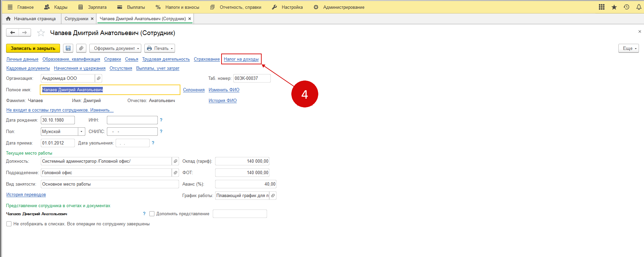Screen dimensions: 644x257
Task: Click the Полное имя input field
Action: click(x=110, y=90)
